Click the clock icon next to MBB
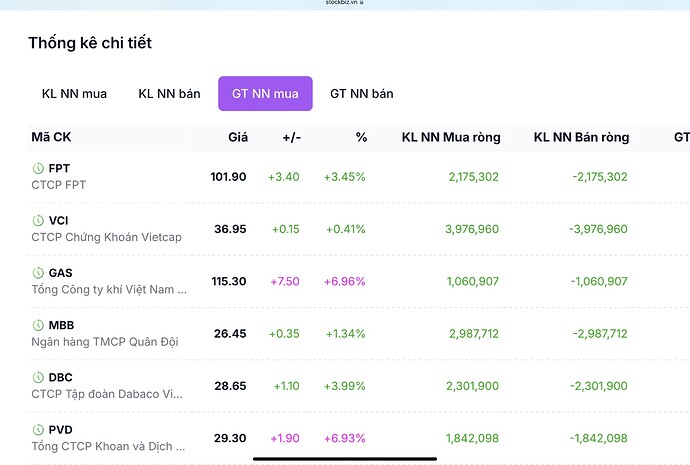Image resolution: width=690 pixels, height=465 pixels. [39, 325]
